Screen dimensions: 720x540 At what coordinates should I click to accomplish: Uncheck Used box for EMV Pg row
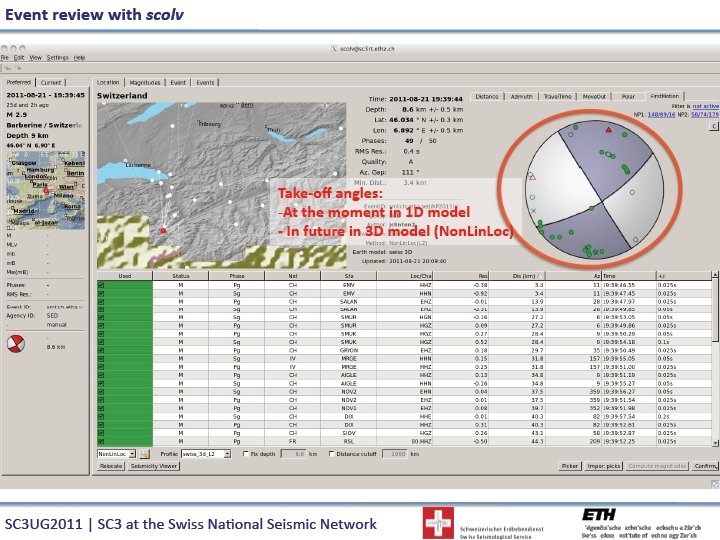[x=101, y=285]
